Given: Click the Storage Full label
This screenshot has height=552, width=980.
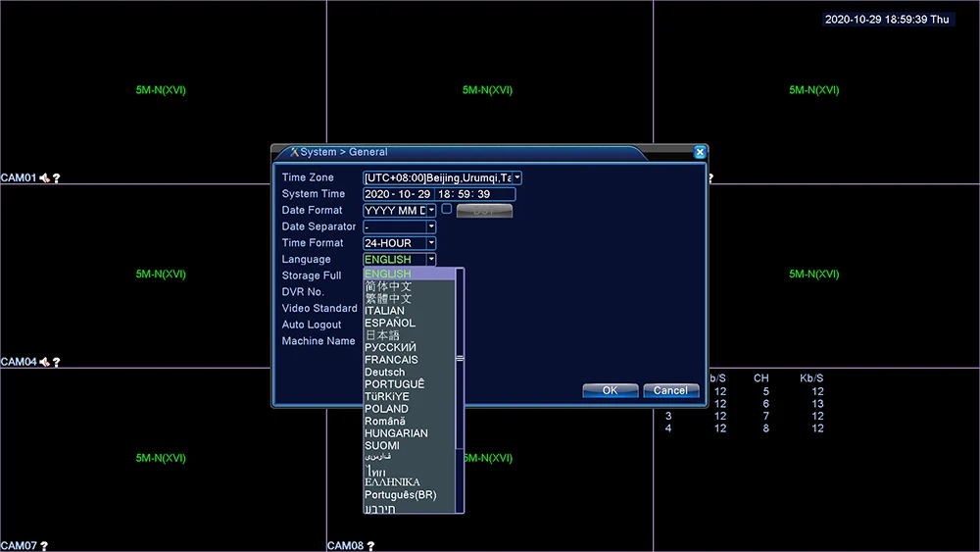Looking at the screenshot, I should click(312, 276).
